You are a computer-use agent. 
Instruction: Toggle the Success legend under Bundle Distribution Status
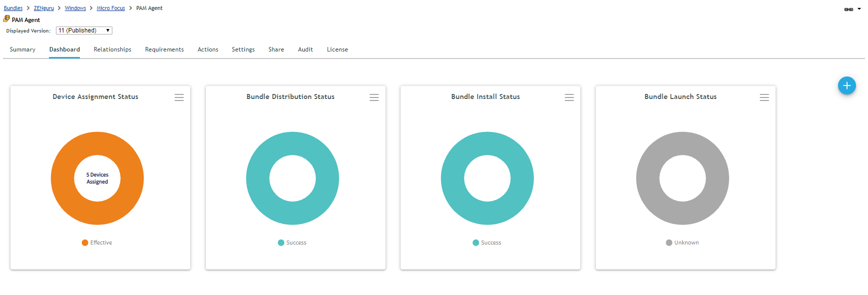pyautogui.click(x=292, y=242)
